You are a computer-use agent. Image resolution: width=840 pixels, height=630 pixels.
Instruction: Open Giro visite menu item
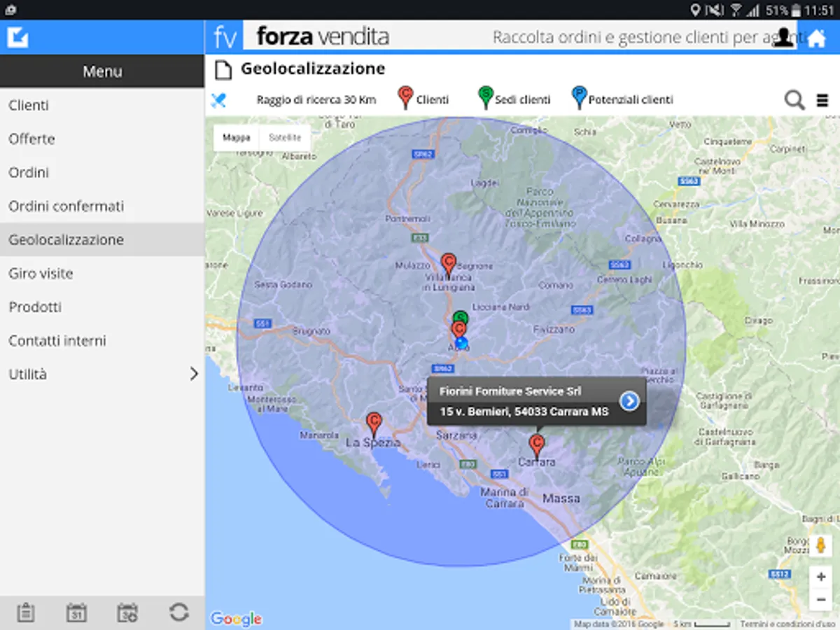click(102, 273)
